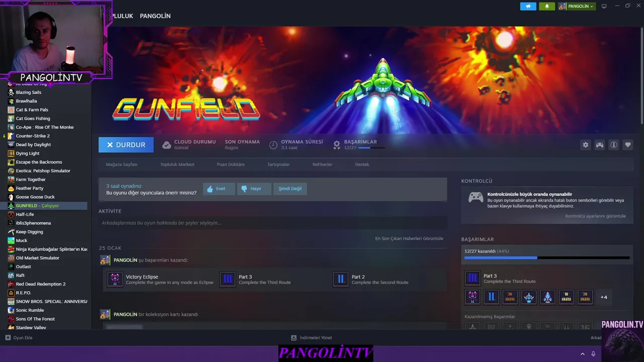
Task: Click the Outlast game icon
Action: coord(11,266)
